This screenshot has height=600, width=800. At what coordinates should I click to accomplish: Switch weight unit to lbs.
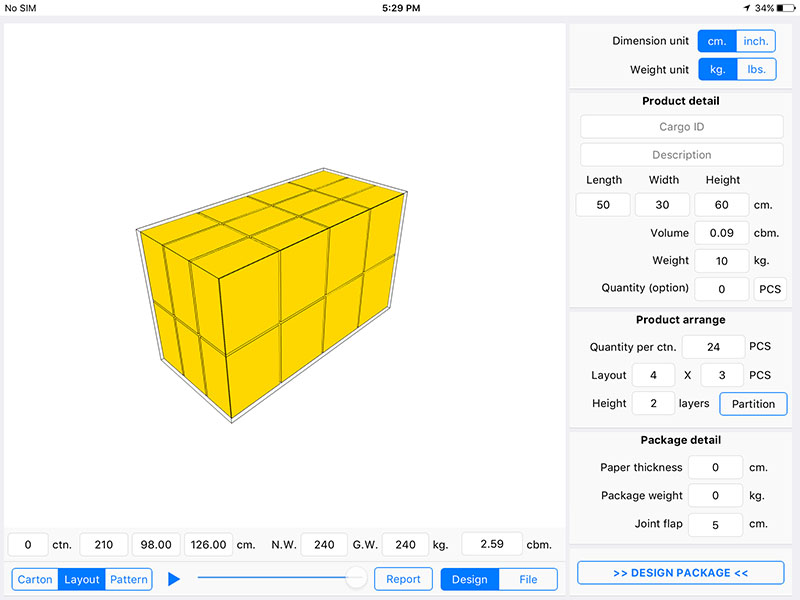click(x=757, y=69)
